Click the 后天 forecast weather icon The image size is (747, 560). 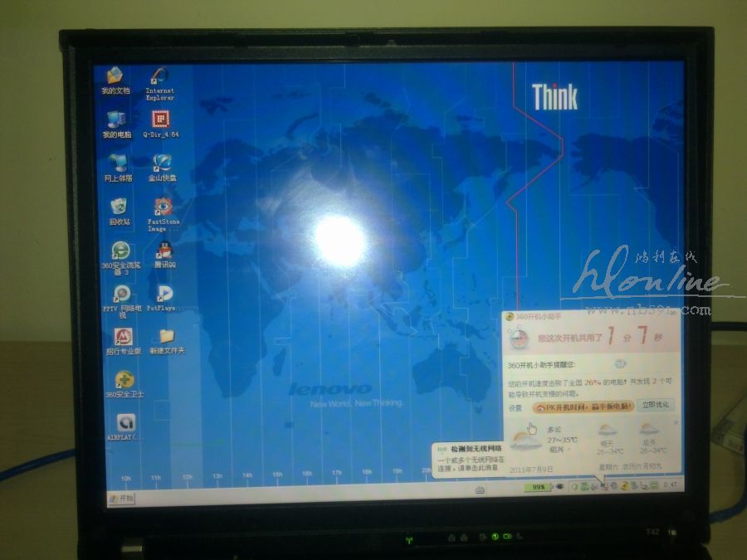[649, 429]
